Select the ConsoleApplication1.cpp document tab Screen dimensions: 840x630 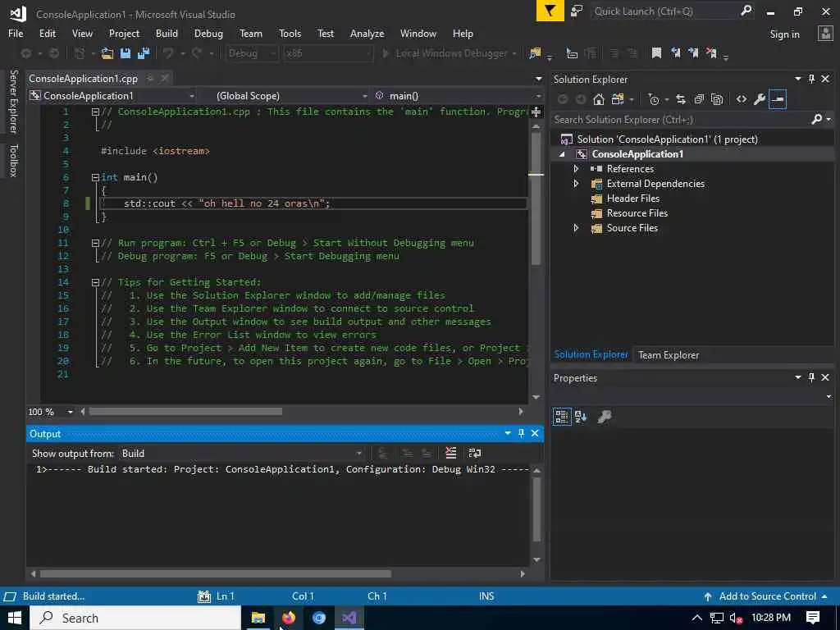pyautogui.click(x=83, y=79)
